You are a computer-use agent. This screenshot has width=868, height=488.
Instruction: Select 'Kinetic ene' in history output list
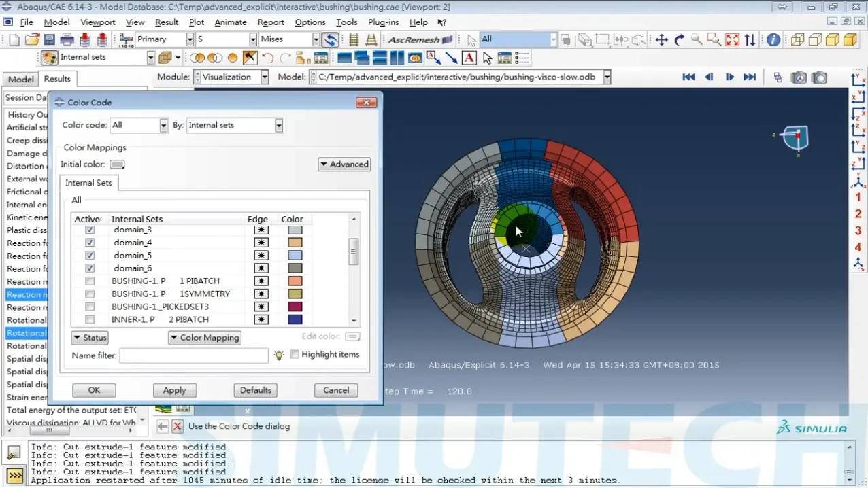tap(26, 217)
